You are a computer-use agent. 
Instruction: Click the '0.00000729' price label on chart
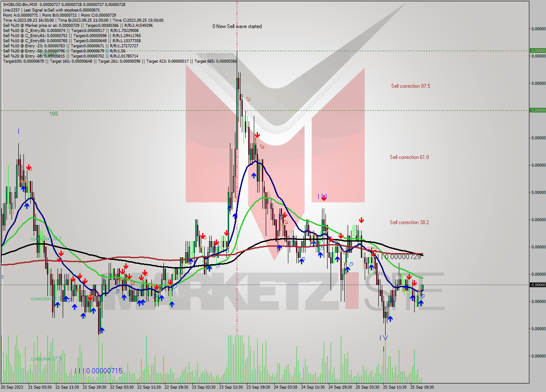point(403,257)
